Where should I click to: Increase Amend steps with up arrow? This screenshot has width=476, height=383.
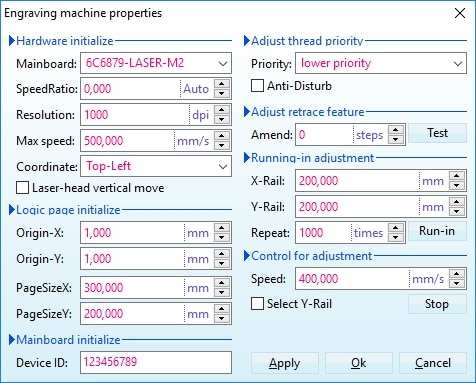[x=396, y=130]
